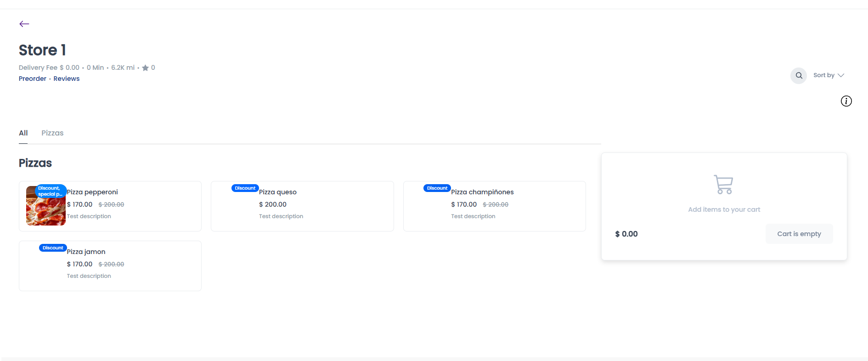868x361 pixels.
Task: Click the crossed-out $ 200.00 on Pizza jamon
Action: point(111,265)
